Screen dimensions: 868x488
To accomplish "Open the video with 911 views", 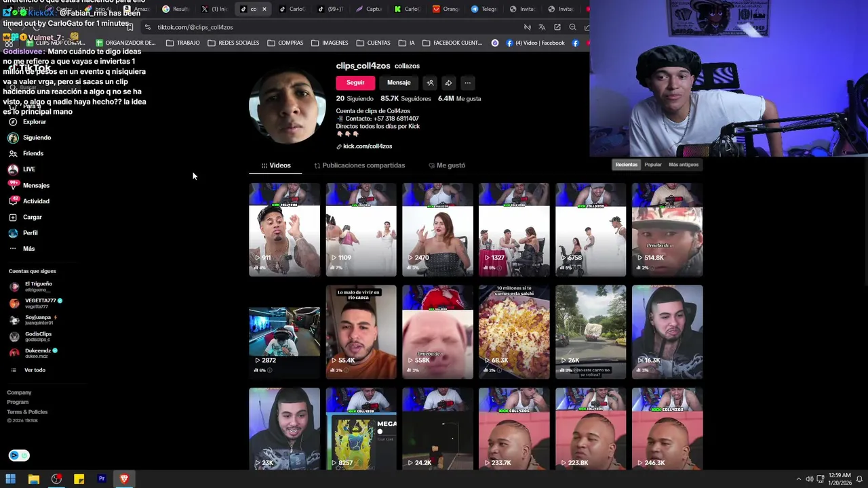I will tap(284, 230).
